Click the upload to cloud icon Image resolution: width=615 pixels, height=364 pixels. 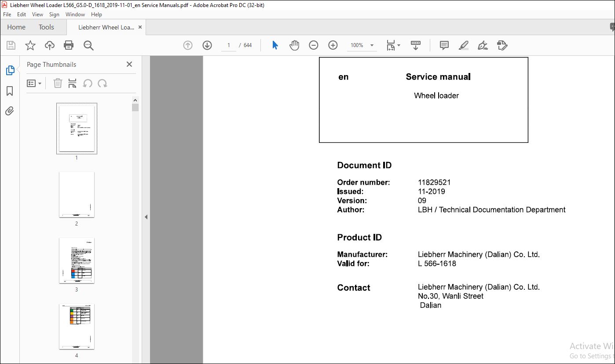(x=50, y=45)
